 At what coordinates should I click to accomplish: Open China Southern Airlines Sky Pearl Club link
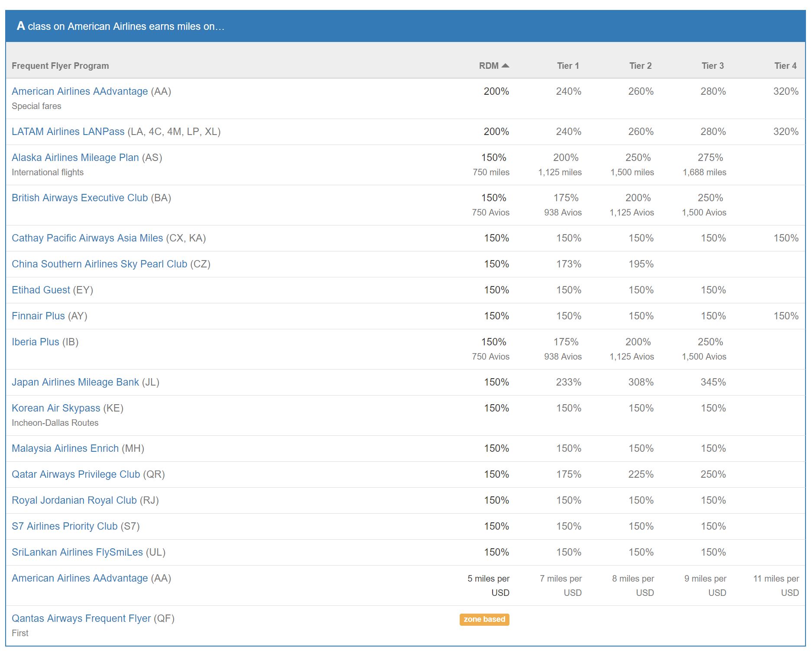[100, 264]
